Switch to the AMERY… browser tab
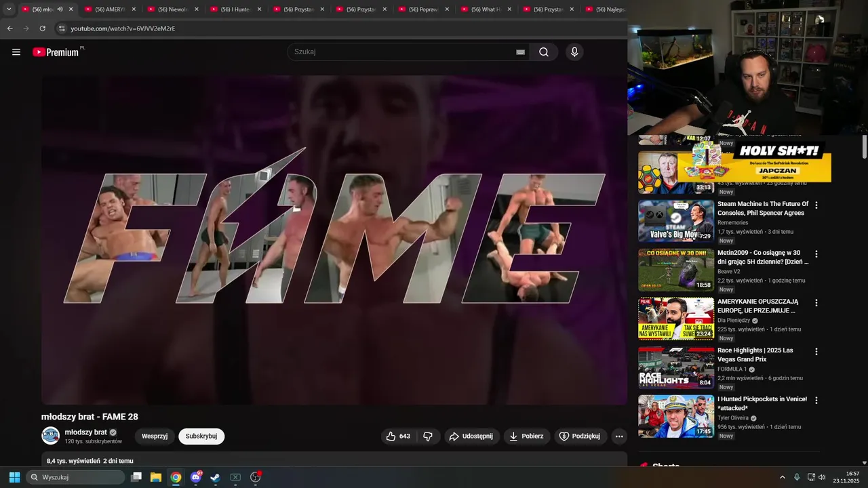 point(110,9)
